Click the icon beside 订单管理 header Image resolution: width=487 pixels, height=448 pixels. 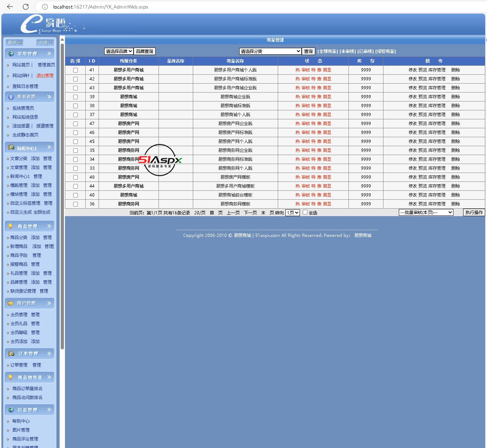click(x=11, y=353)
